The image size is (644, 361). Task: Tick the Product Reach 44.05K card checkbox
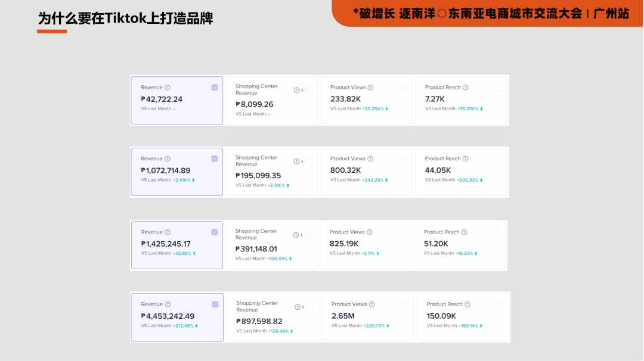tap(498, 159)
